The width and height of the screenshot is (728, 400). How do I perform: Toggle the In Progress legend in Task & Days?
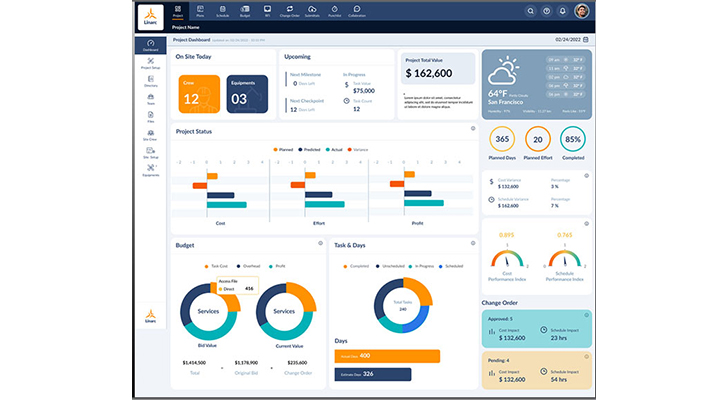421,266
